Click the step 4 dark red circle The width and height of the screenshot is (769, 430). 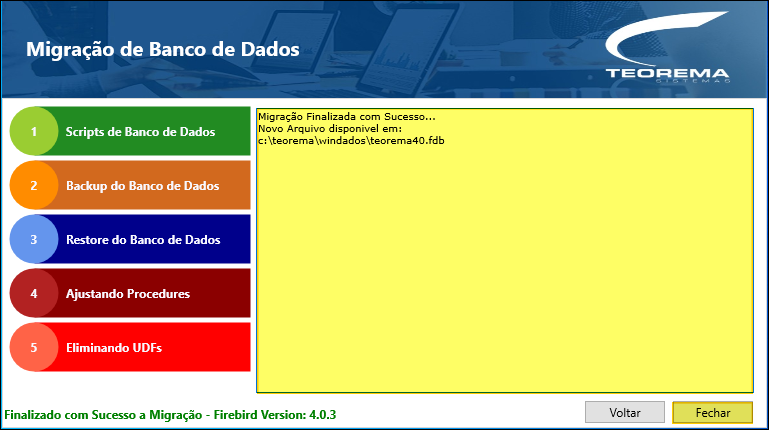[x=34, y=293]
